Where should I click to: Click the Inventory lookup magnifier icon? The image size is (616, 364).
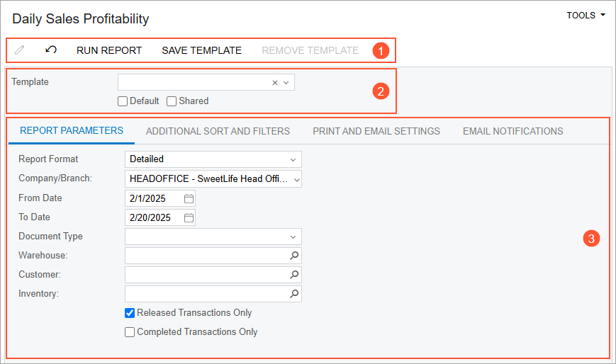(295, 294)
